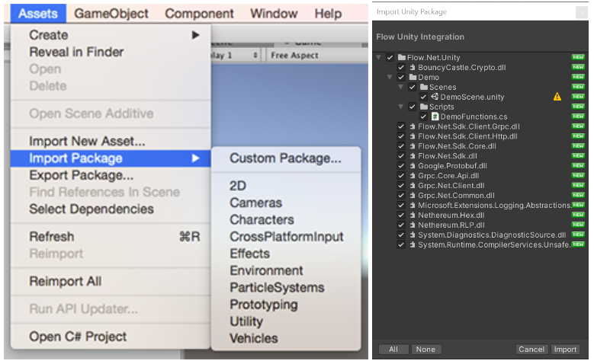Choose the Vehicles package in submenu
This screenshot has width=594, height=364.
[x=286, y=338]
